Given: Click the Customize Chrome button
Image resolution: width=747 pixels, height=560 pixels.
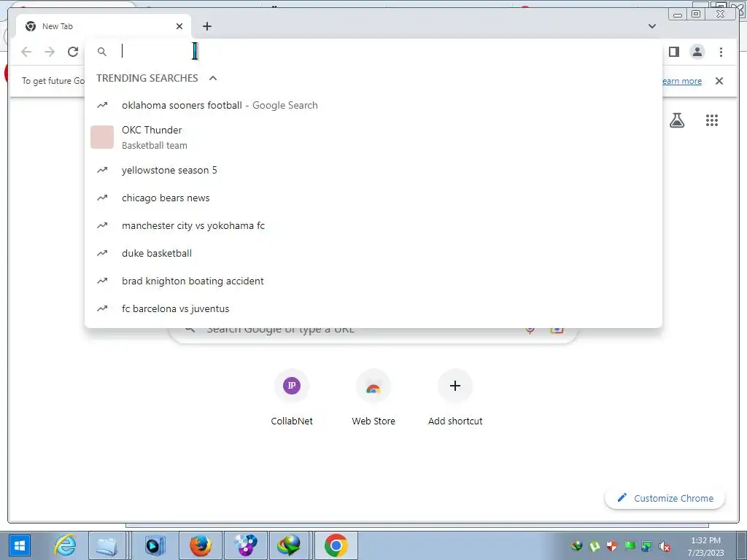Looking at the screenshot, I should pos(665,498).
